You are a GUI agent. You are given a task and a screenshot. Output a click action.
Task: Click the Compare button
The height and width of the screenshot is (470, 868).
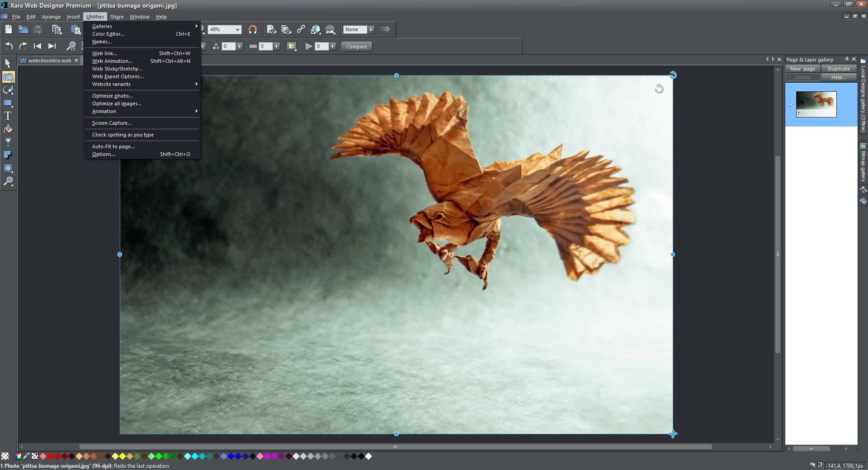[x=357, y=47]
